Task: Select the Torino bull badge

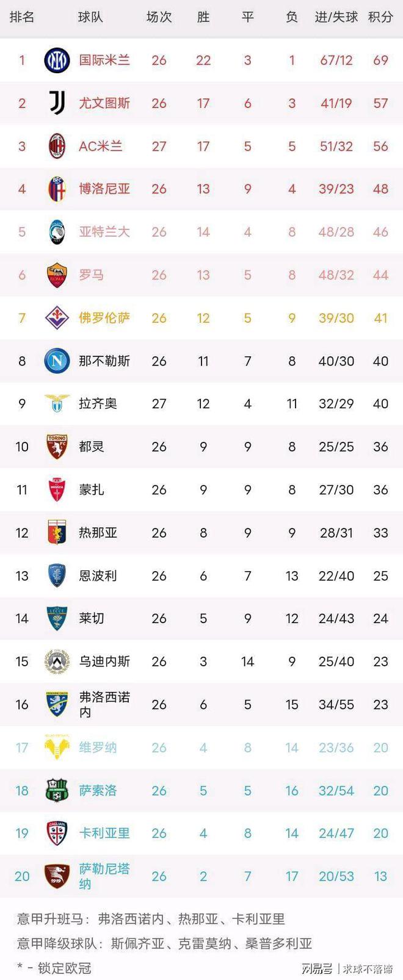Action: (57, 447)
